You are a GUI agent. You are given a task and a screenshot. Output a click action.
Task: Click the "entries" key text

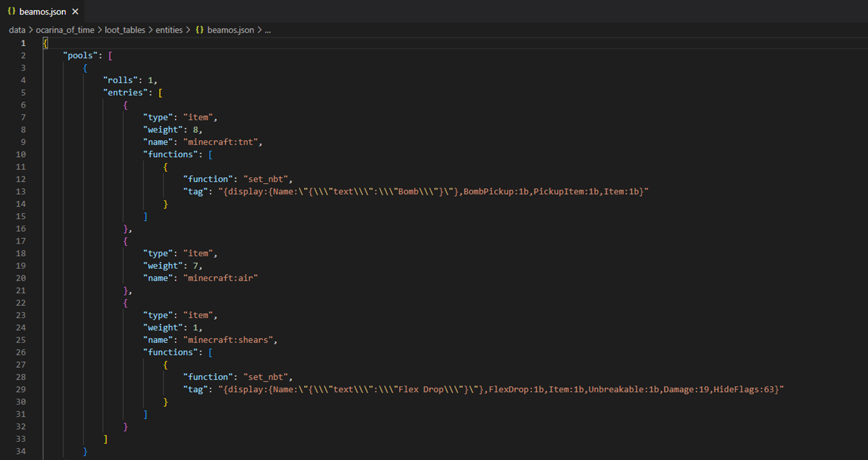[x=125, y=93]
